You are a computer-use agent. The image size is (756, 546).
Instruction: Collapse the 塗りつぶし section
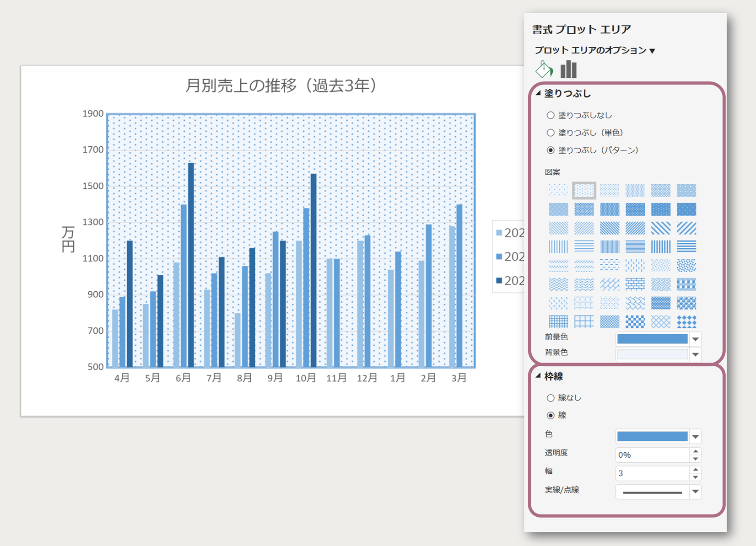[x=538, y=93]
